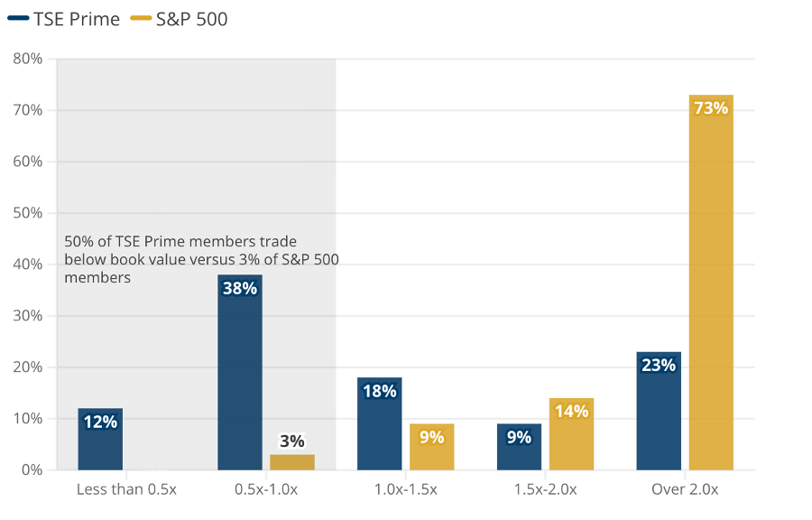Click the blue TSE Prime legend swatch
The height and width of the screenshot is (520, 812).
[18, 19]
